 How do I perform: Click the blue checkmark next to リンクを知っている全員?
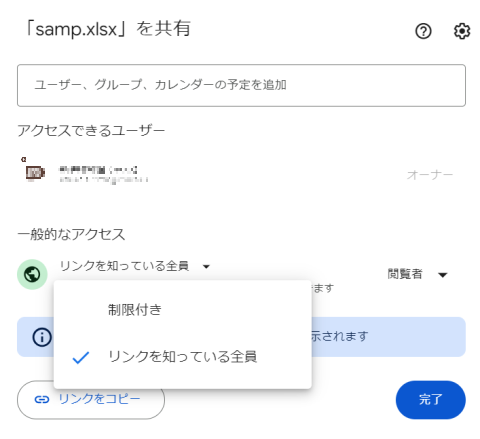coord(81,357)
